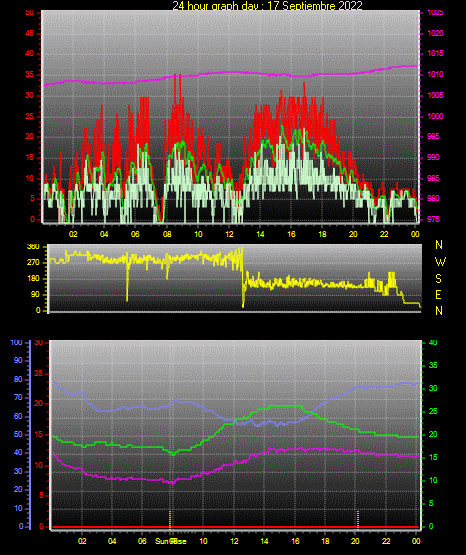
Task: Click hour "14" under the bottom temperature chart
Action: (264, 541)
